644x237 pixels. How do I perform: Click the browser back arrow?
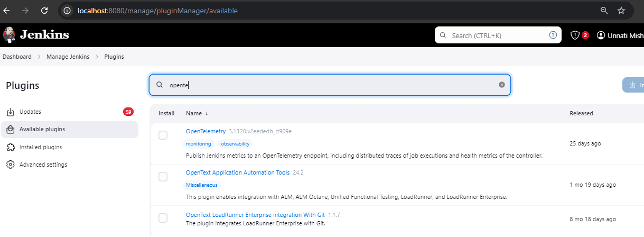pos(7,10)
